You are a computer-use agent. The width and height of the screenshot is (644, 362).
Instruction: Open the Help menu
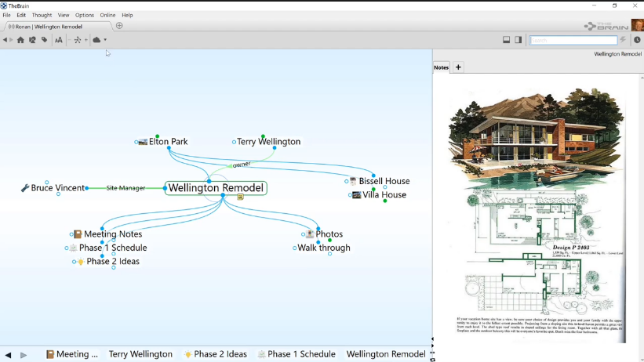tap(127, 15)
